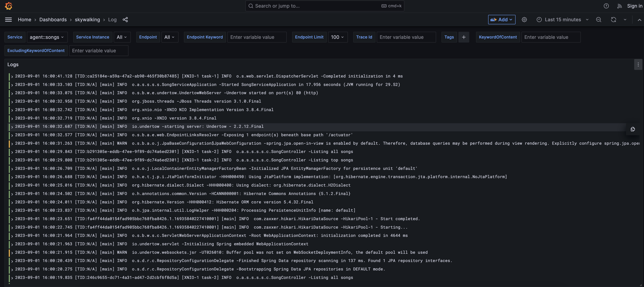The height and width of the screenshot is (287, 644).
Task: Open the Service agent::songs dropdown
Action: click(47, 37)
